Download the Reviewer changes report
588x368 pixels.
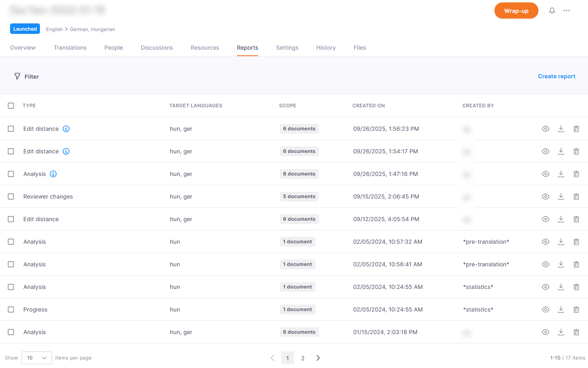pos(561,197)
